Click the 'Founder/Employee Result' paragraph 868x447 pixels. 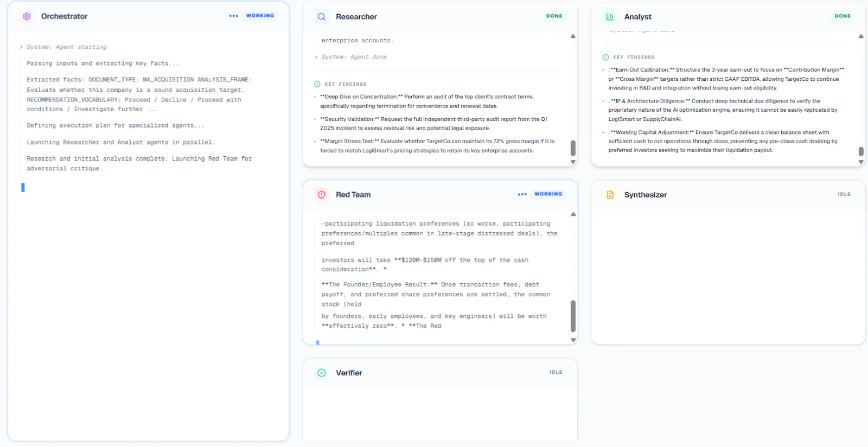point(436,295)
